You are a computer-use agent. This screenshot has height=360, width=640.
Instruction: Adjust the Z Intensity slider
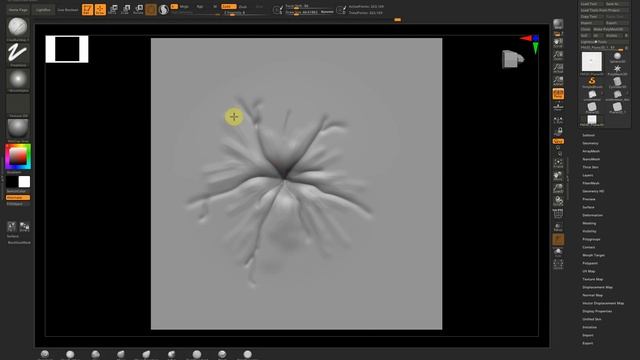pyautogui.click(x=243, y=13)
